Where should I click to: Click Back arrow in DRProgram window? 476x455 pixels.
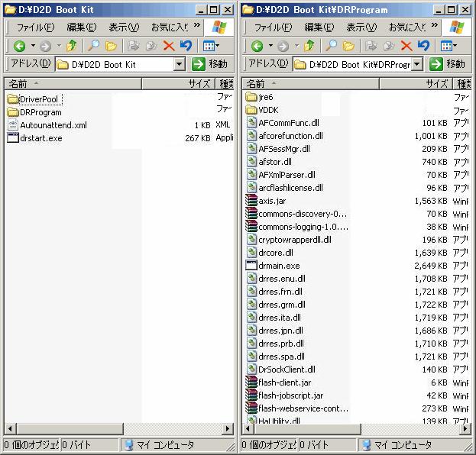tap(257, 46)
